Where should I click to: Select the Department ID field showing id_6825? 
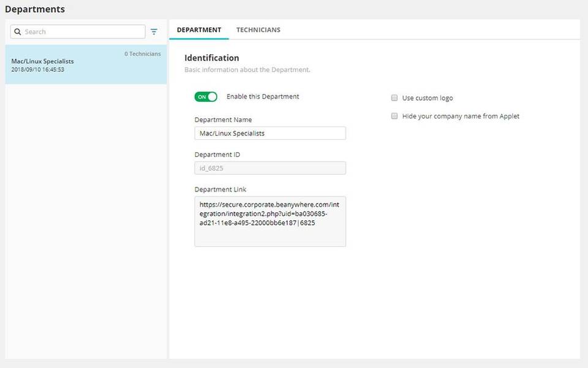269,168
